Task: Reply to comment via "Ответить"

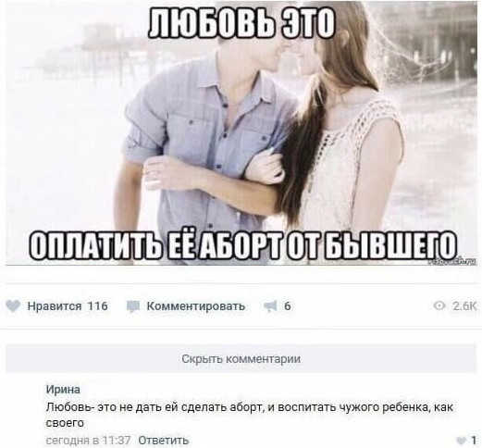Action: tap(164, 440)
